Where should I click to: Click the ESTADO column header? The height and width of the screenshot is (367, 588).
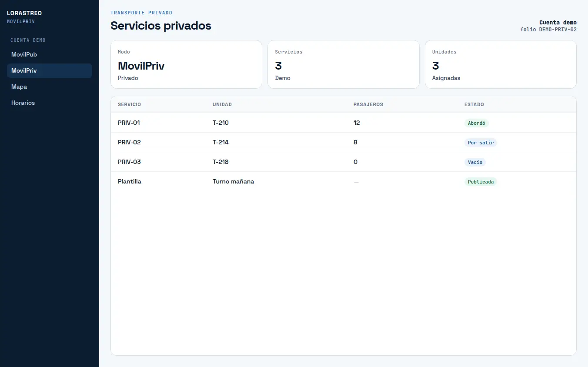[474, 104]
